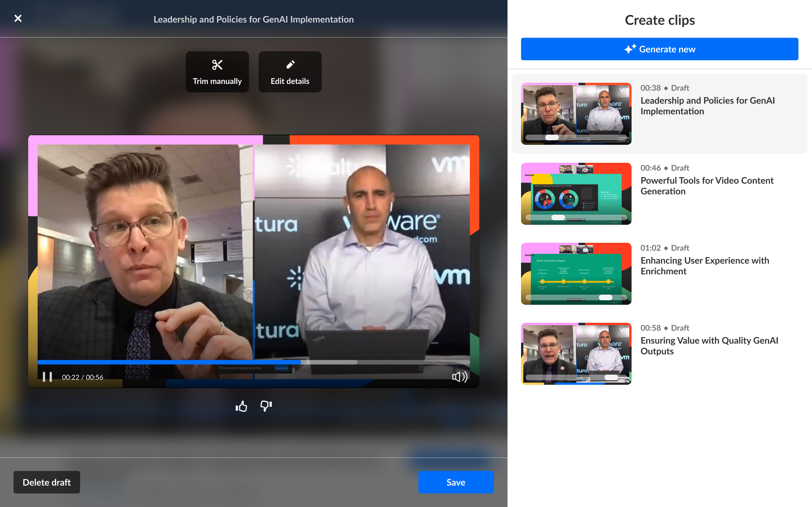
Task: Click the 00:22 / 00:56 time display
Action: (83, 377)
